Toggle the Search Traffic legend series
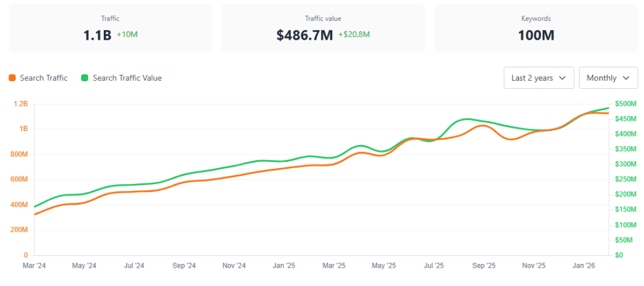This screenshot has width=644, height=286. [x=38, y=77]
